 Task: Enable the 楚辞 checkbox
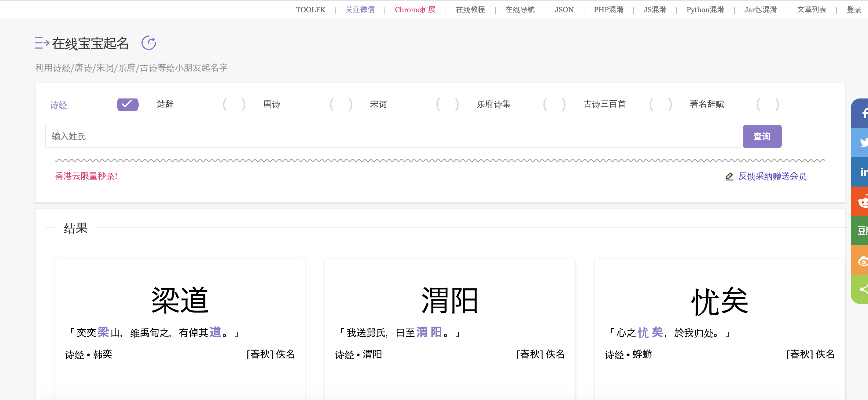(234, 104)
